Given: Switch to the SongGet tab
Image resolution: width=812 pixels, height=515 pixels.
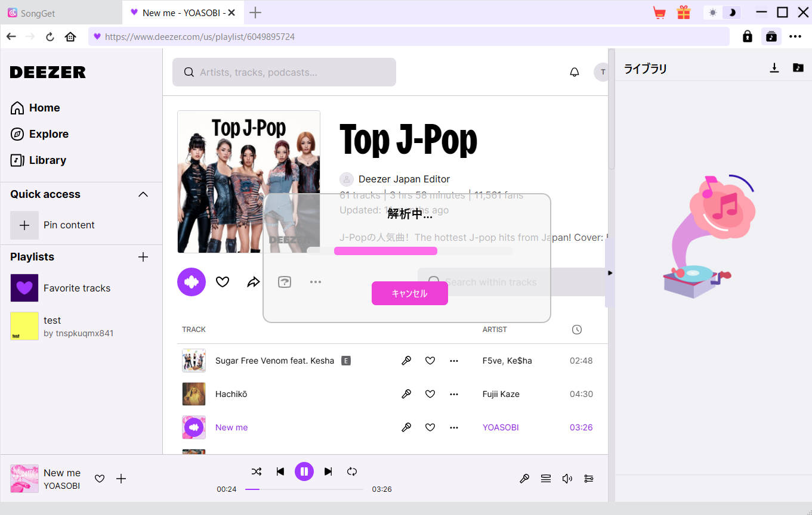Looking at the screenshot, I should (x=61, y=13).
